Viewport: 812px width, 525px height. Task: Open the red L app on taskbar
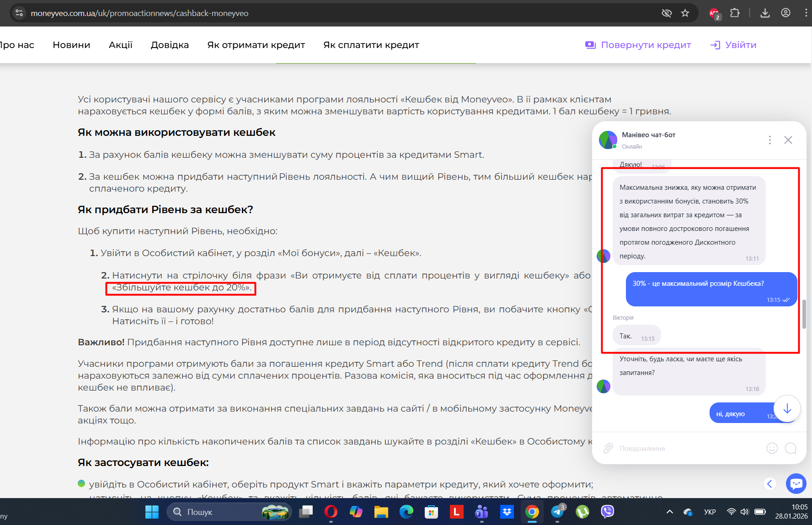456,512
